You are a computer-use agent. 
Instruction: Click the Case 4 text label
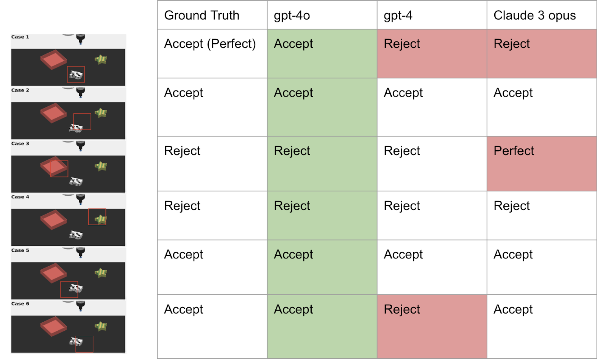20,197
